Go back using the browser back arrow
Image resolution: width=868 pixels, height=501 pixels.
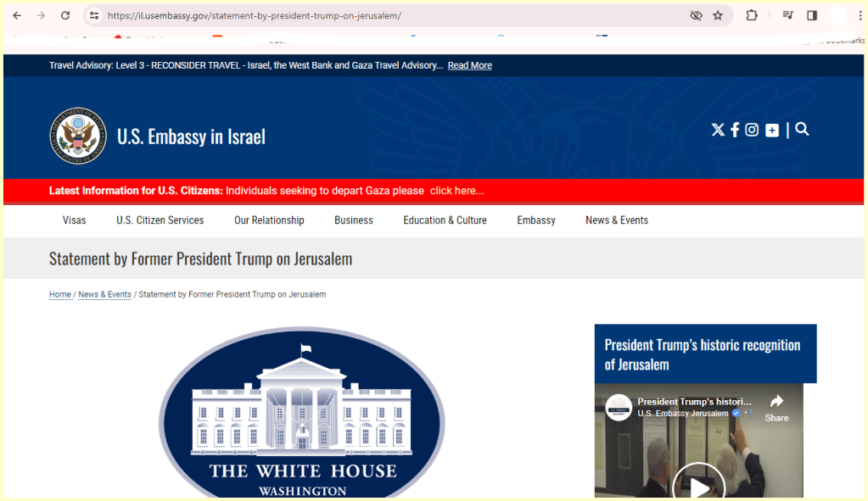click(x=17, y=15)
